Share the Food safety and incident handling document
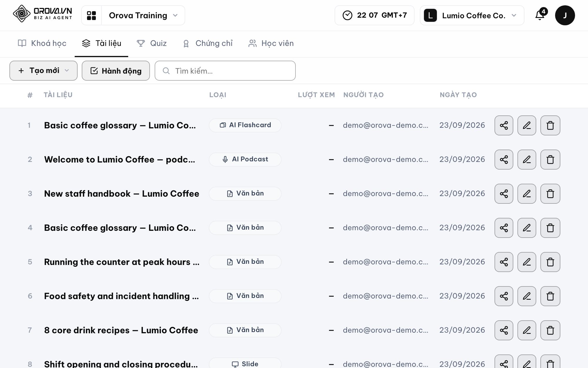 504,296
